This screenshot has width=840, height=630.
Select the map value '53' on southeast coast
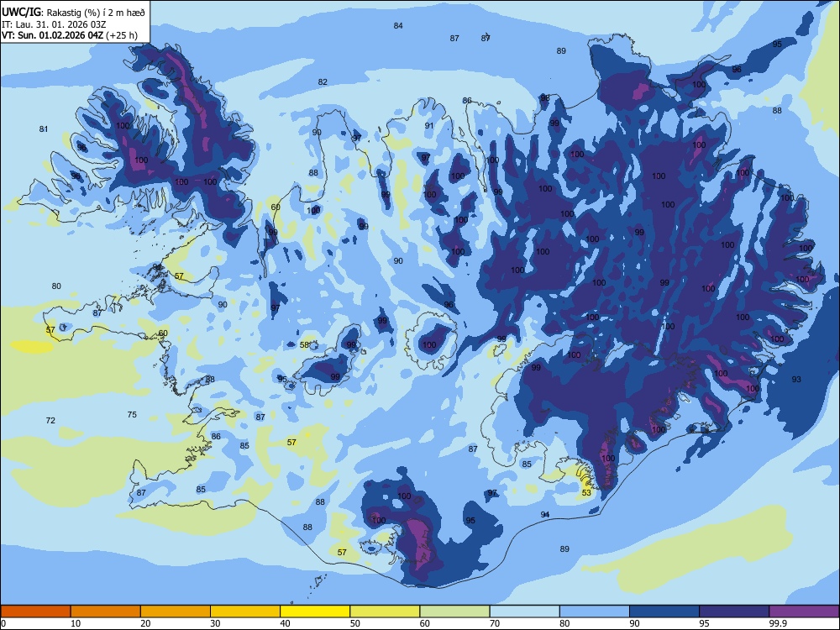point(586,492)
